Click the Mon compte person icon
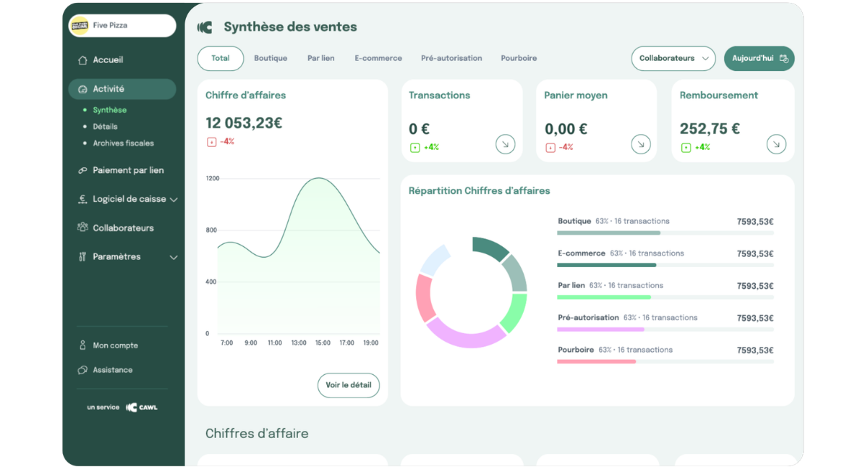 click(82, 345)
